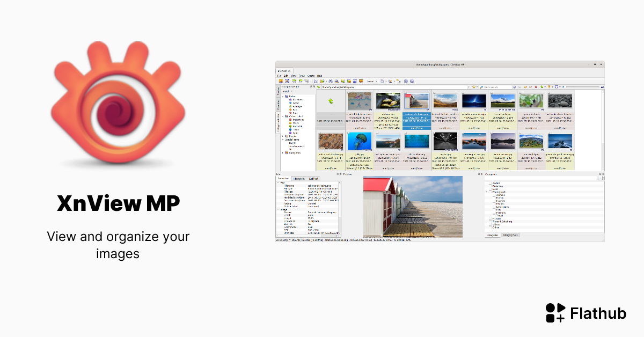This screenshot has width=644, height=337.
Task: Click the ellipsis button in Categories panel
Action: tap(600, 178)
